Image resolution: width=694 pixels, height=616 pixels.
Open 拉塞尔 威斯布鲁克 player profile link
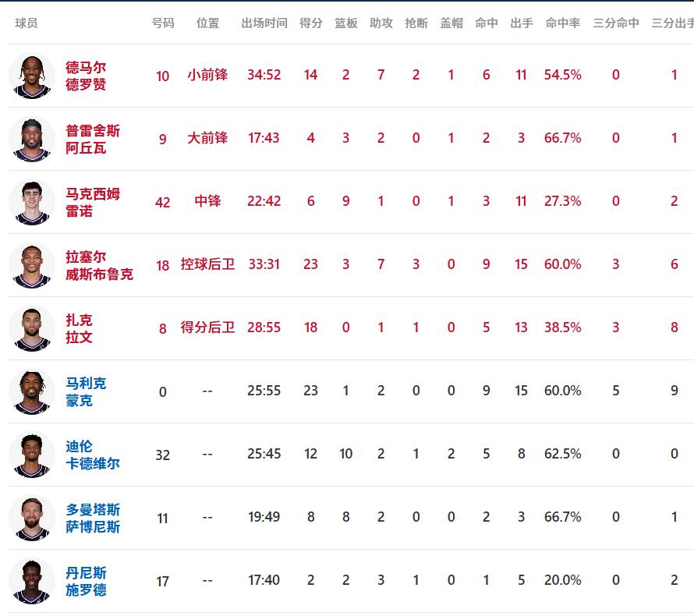(99, 265)
